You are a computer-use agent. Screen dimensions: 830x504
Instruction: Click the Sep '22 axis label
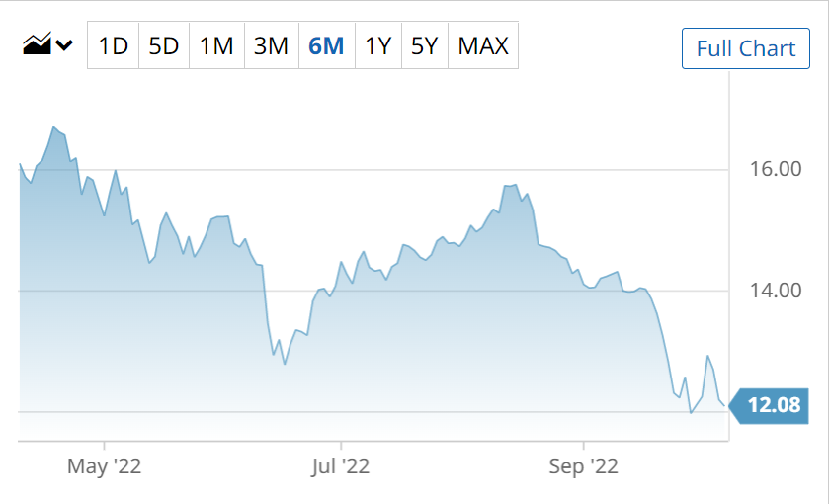click(584, 465)
